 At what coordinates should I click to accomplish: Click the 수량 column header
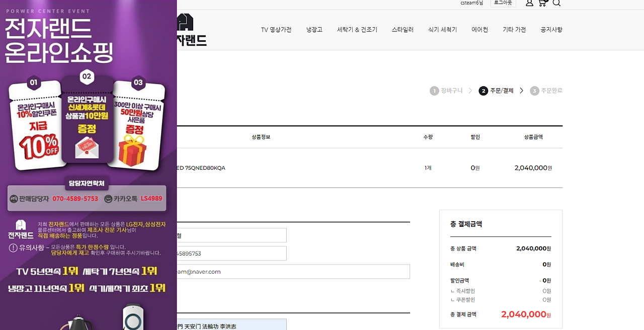(x=428, y=137)
